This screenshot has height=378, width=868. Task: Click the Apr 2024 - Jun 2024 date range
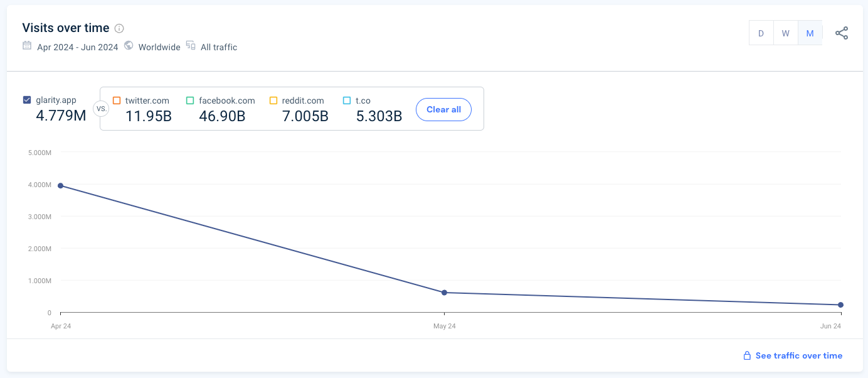point(78,47)
